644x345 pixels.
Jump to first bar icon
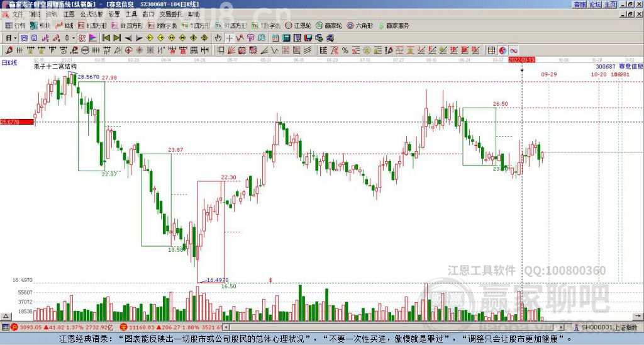[x=106, y=38]
